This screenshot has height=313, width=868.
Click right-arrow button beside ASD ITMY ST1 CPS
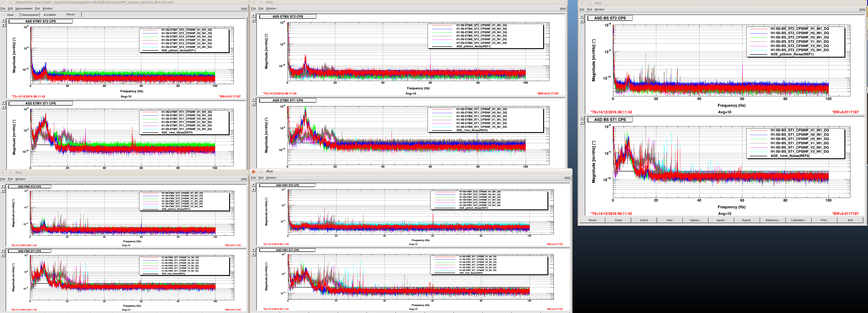254,250
